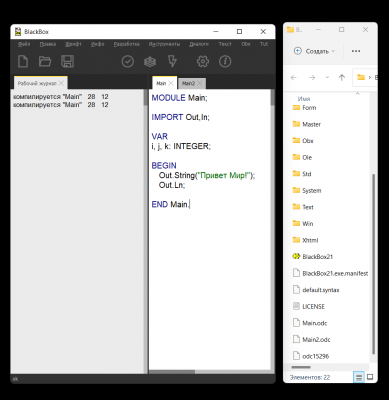The width and height of the screenshot is (389, 400).
Task: Open the Диалоги menu
Action: coord(199,44)
